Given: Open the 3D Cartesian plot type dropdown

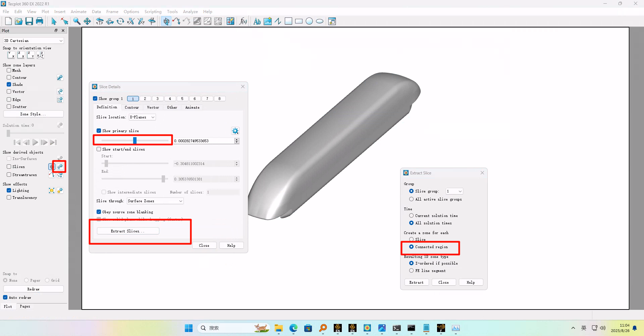Looking at the screenshot, I should tap(33, 41).
